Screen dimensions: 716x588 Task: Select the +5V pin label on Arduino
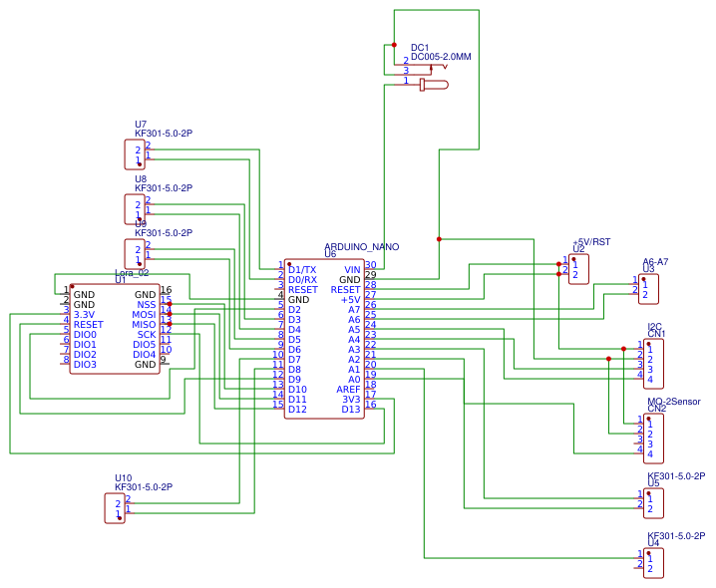[x=351, y=300]
